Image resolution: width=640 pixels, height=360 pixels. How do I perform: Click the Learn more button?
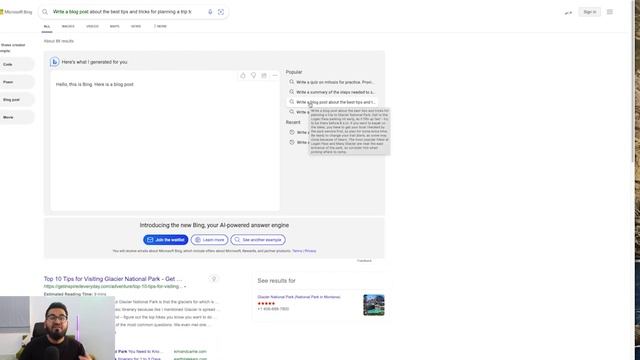(x=209, y=240)
